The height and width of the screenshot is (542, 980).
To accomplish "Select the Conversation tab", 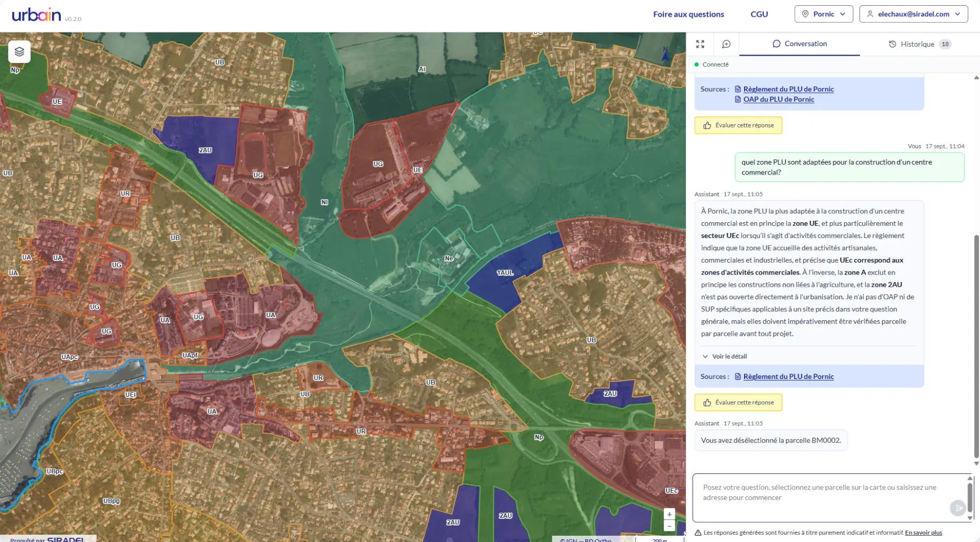I will tap(800, 44).
